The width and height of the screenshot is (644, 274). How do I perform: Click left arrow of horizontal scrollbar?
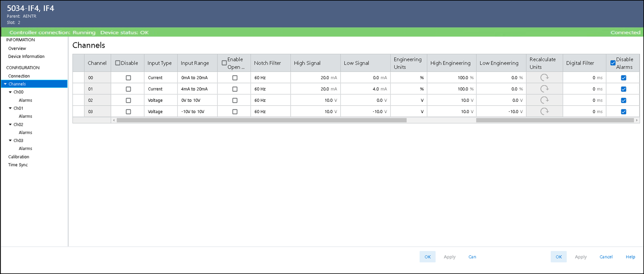pos(114,120)
